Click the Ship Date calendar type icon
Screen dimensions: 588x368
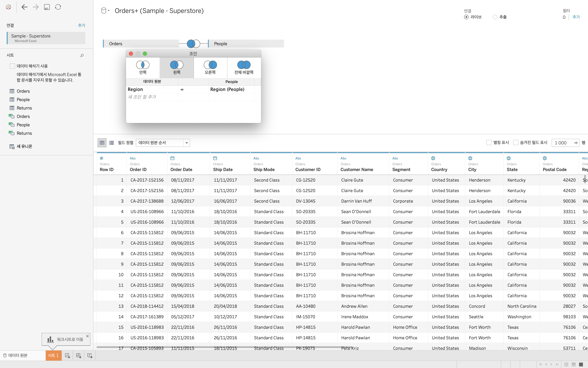point(215,158)
